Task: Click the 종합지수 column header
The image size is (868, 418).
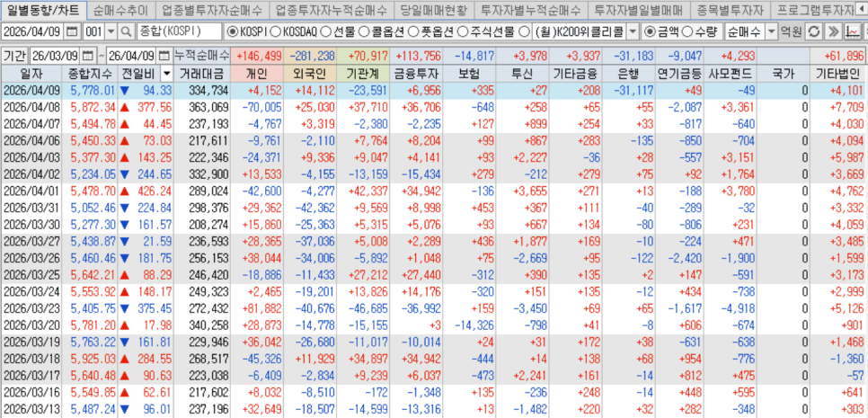Action: [90, 74]
